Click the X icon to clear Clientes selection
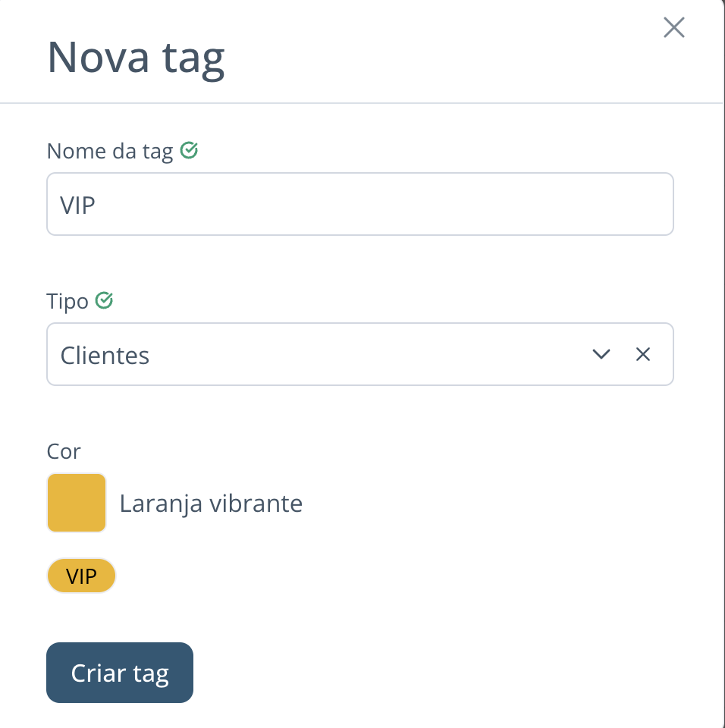The image size is (725, 728). (x=642, y=354)
